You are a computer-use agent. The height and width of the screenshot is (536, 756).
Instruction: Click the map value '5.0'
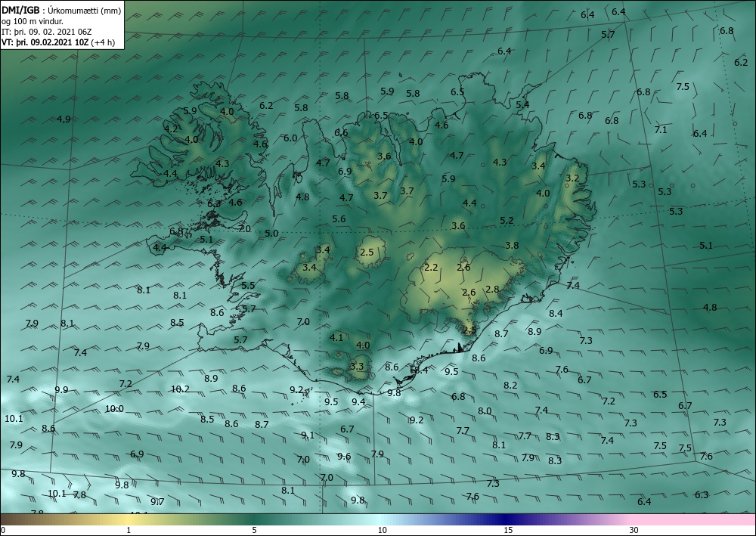[x=271, y=234]
